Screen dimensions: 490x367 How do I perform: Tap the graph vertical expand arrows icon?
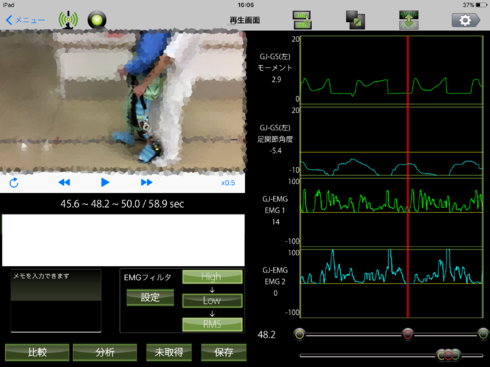click(x=409, y=20)
